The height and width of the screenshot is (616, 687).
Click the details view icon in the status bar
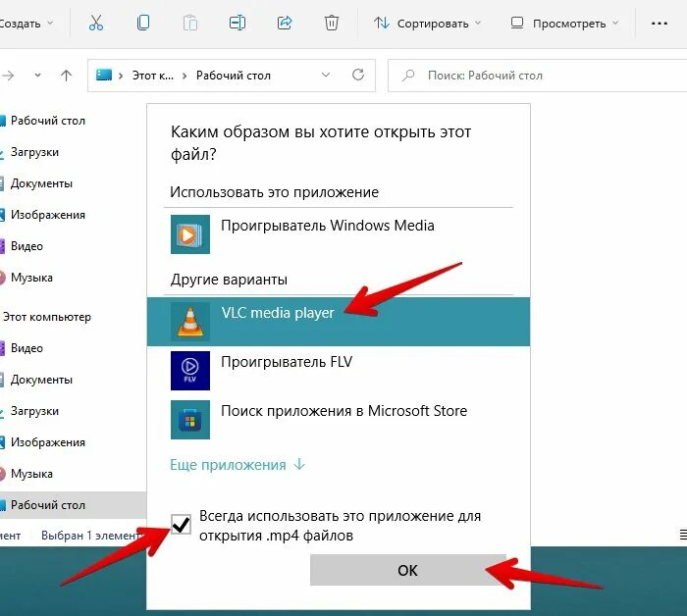[x=683, y=535]
